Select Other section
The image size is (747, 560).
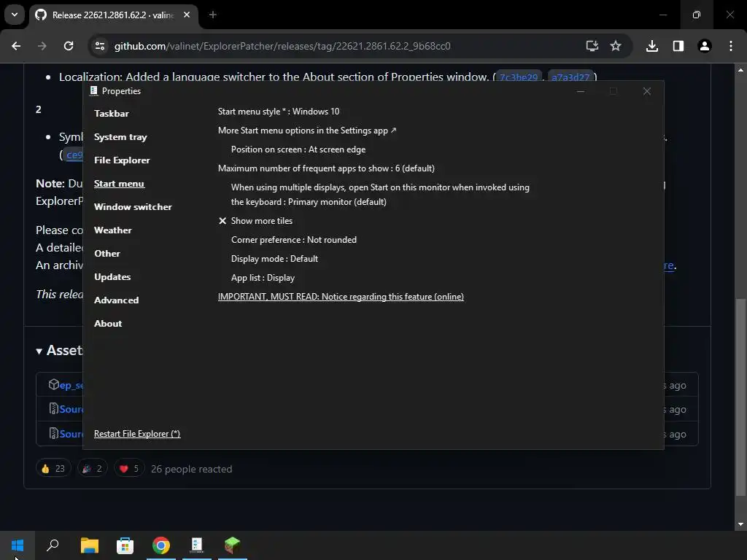pos(107,253)
